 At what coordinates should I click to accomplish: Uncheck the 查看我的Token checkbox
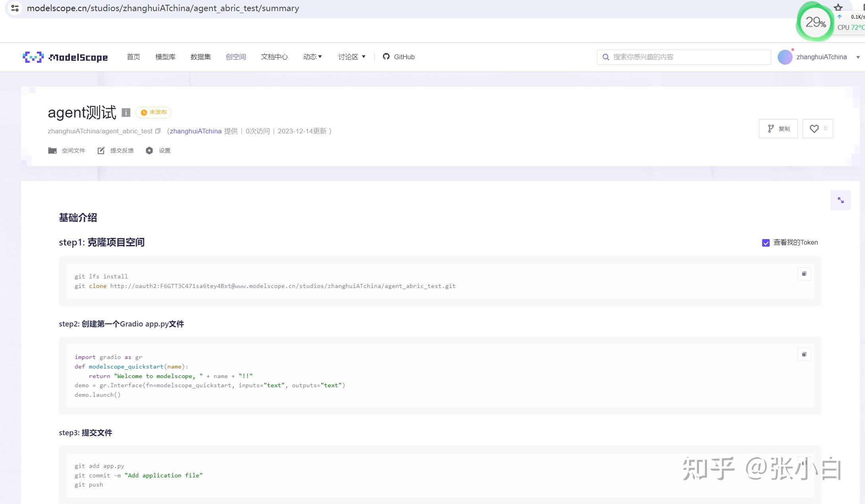[x=766, y=243]
